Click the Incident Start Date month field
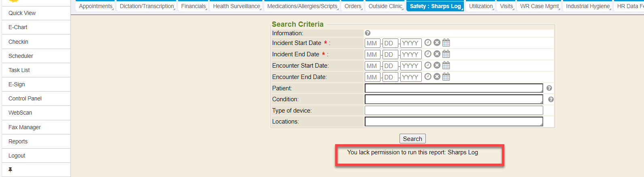Screen dimensions: 644x177 coord(372,43)
